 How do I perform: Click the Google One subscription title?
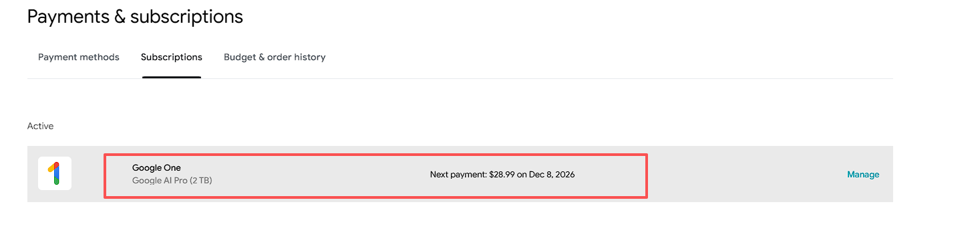click(156, 168)
